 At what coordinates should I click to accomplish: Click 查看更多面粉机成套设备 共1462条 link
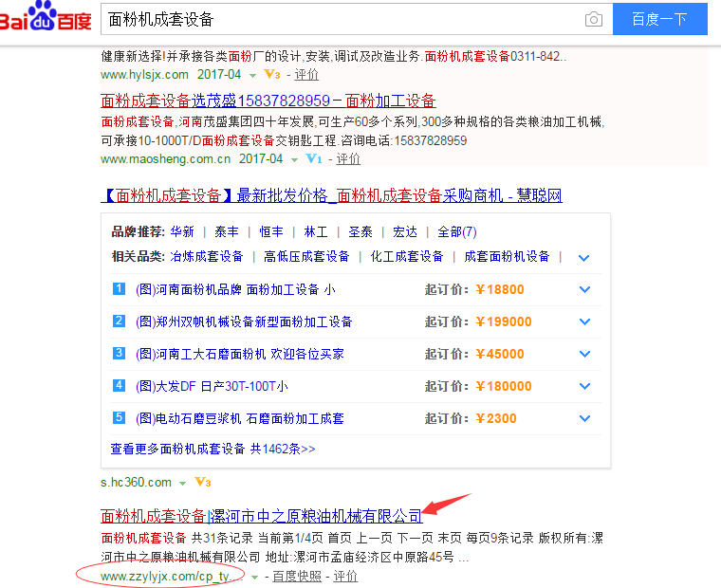click(x=213, y=449)
